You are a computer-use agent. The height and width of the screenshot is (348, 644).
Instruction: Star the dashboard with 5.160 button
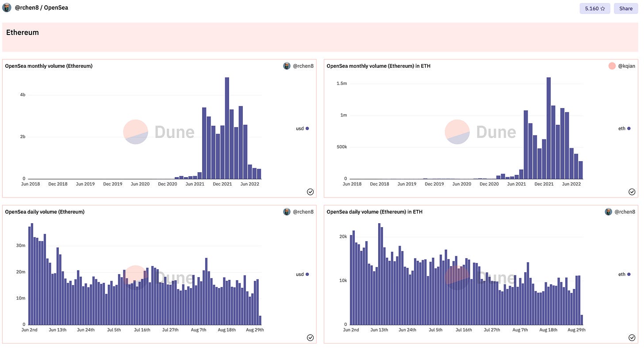click(595, 8)
